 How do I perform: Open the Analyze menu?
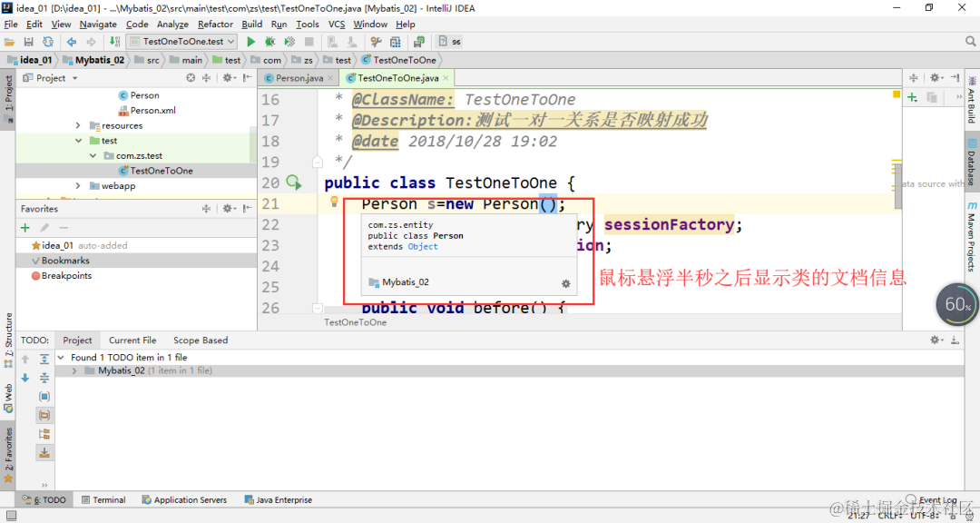[x=172, y=24]
